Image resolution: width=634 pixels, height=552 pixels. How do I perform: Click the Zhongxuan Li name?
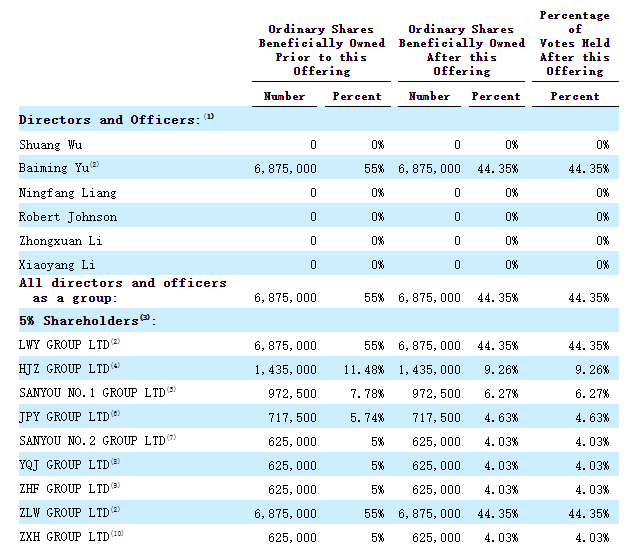pos(60,241)
